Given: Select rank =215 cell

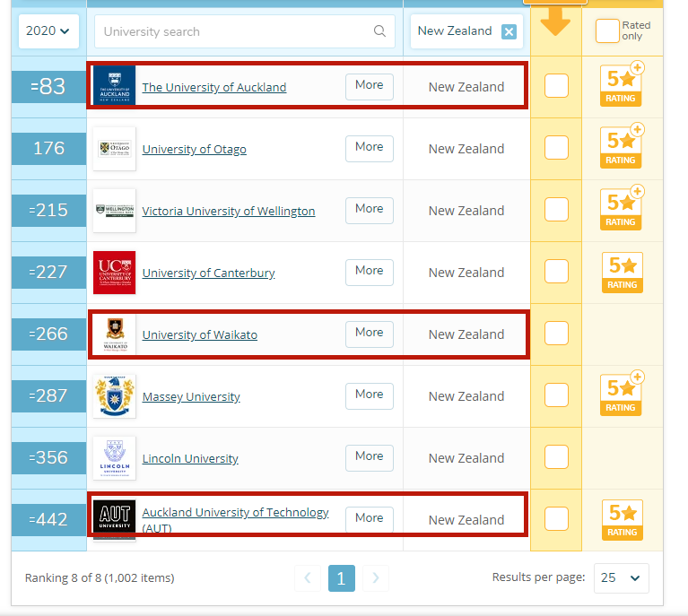Looking at the screenshot, I should pos(48,210).
